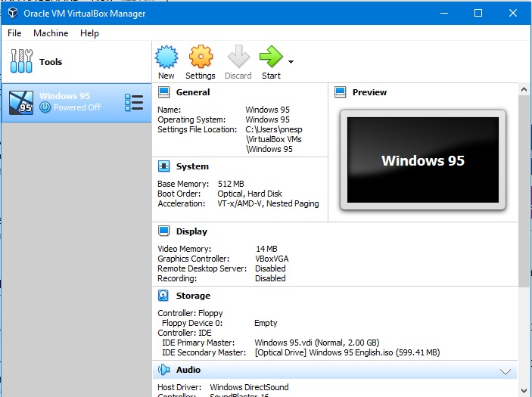The image size is (532, 397).
Task: Maximize the VirtualBox Manager window
Action: pos(478,13)
